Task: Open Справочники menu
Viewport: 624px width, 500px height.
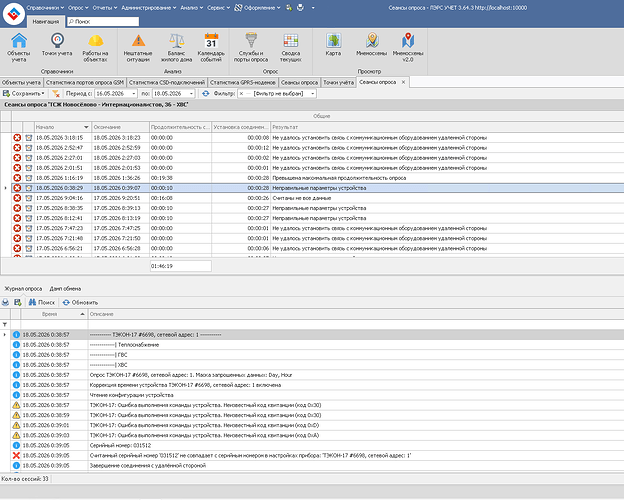Action: click(x=45, y=8)
